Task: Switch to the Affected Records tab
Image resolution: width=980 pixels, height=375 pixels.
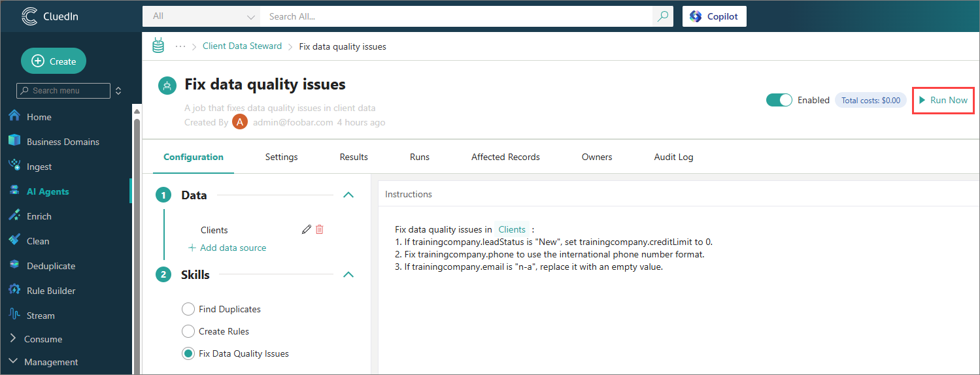Action: point(505,157)
